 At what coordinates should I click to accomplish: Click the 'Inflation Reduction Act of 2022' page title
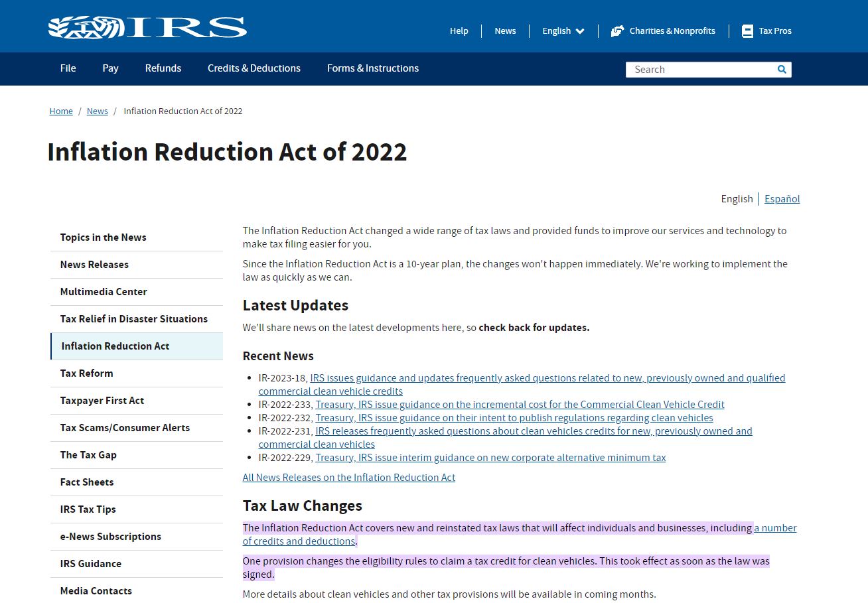pyautogui.click(x=227, y=152)
